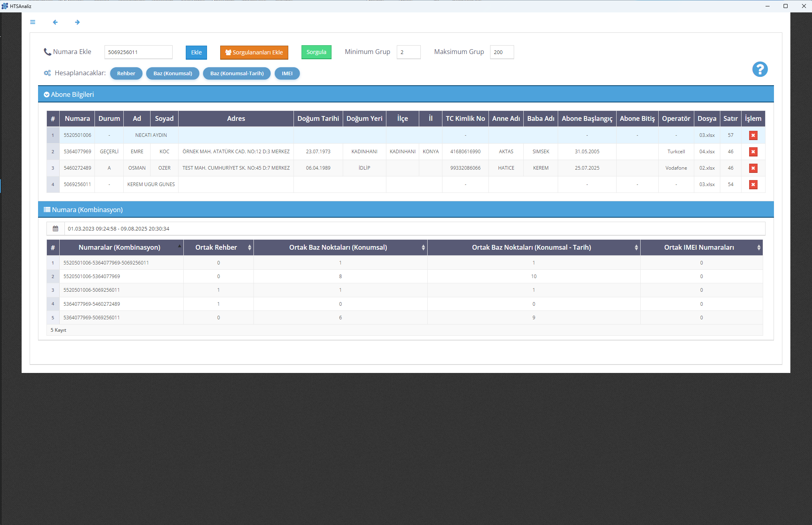Sort by Ortak Rehber column

[x=219, y=247]
